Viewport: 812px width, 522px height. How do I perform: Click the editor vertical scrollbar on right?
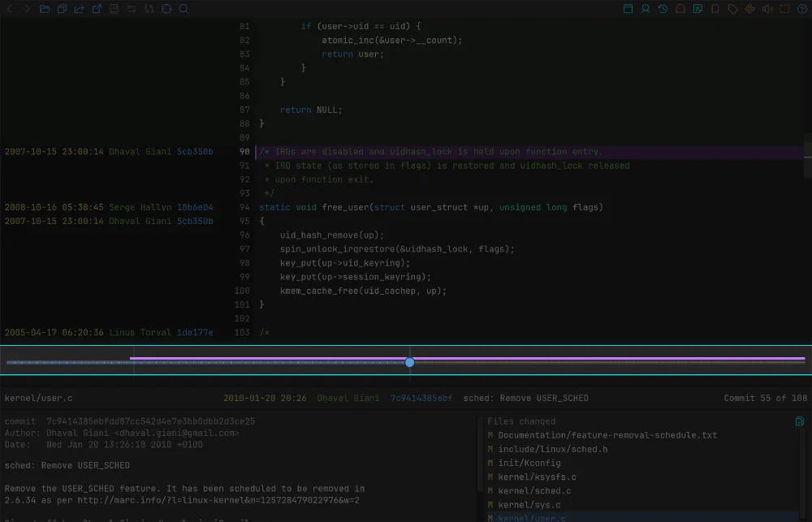tap(807, 155)
